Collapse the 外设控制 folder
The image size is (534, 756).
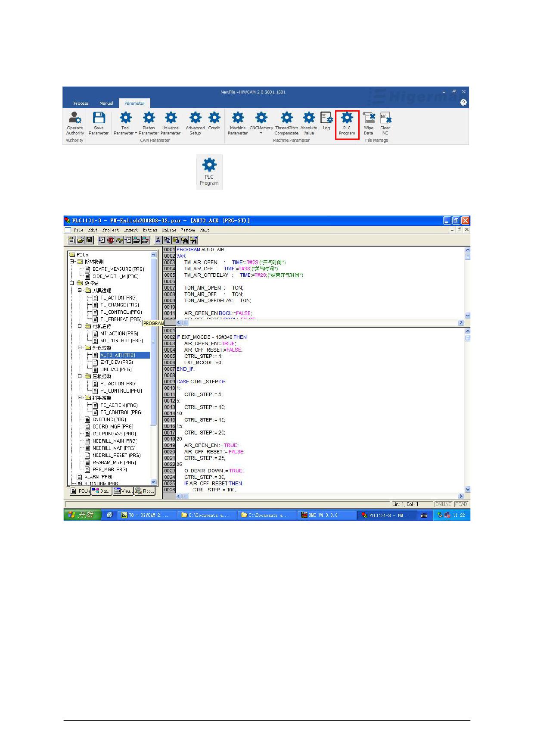point(80,347)
